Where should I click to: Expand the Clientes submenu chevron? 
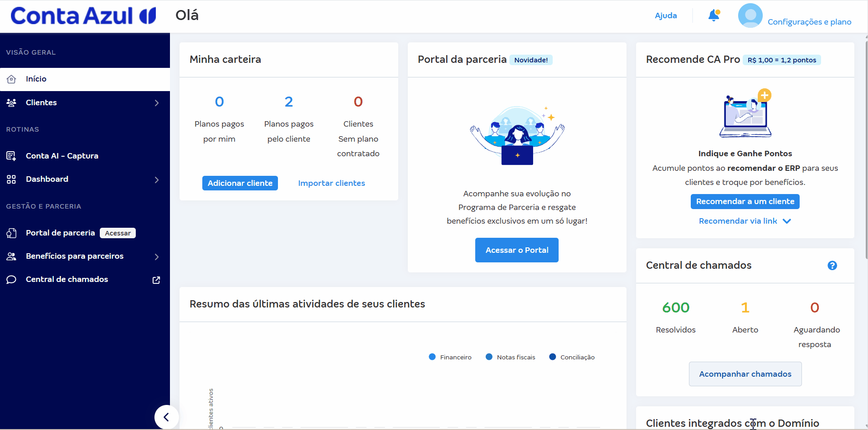pyautogui.click(x=157, y=103)
